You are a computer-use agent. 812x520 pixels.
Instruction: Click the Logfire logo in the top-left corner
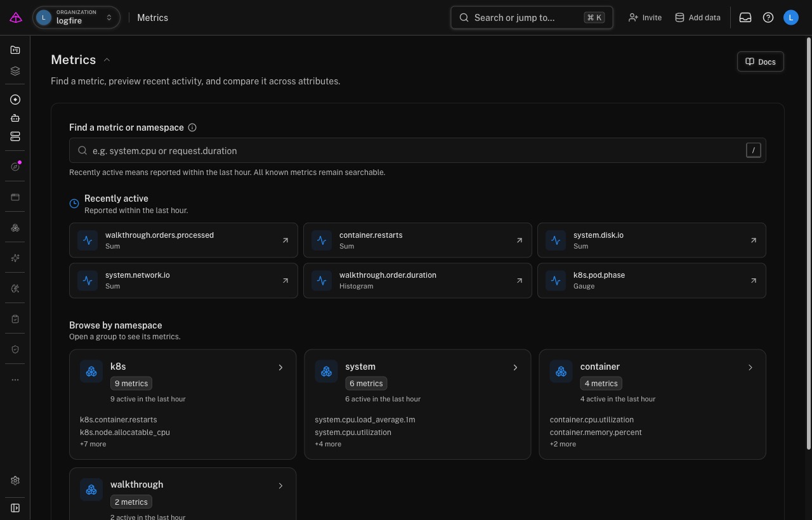click(x=16, y=18)
